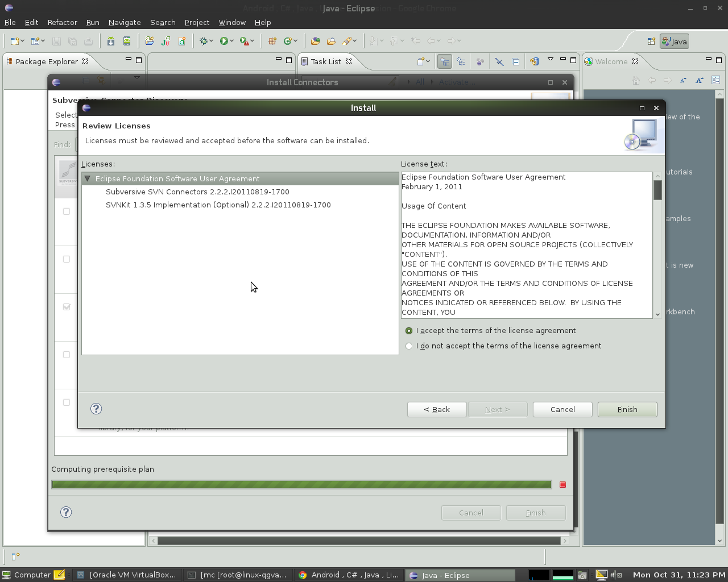Click the license text vertical scrollbar thumb
This screenshot has width=728, height=582.
click(657, 190)
